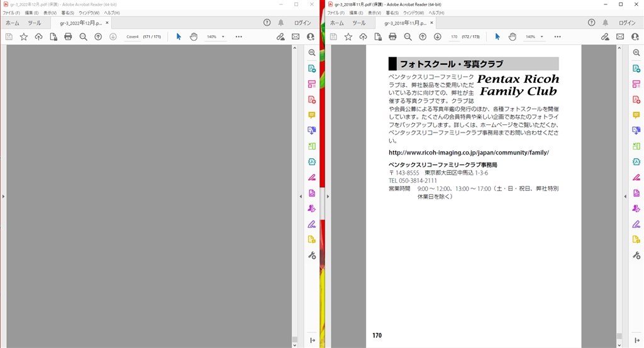Click scroll-down arrow in left window
644x348 pixels.
tap(294, 345)
